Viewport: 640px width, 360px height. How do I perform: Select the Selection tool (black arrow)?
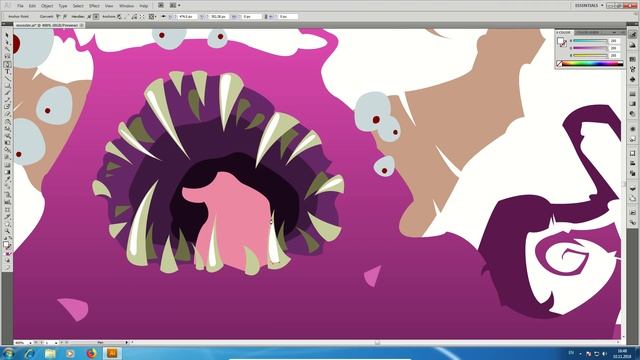coord(7,36)
